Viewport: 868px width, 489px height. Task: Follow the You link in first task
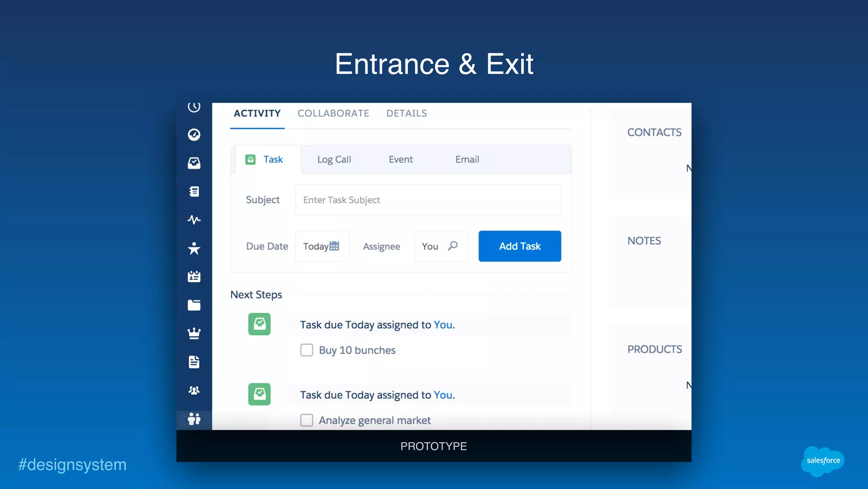(x=443, y=325)
